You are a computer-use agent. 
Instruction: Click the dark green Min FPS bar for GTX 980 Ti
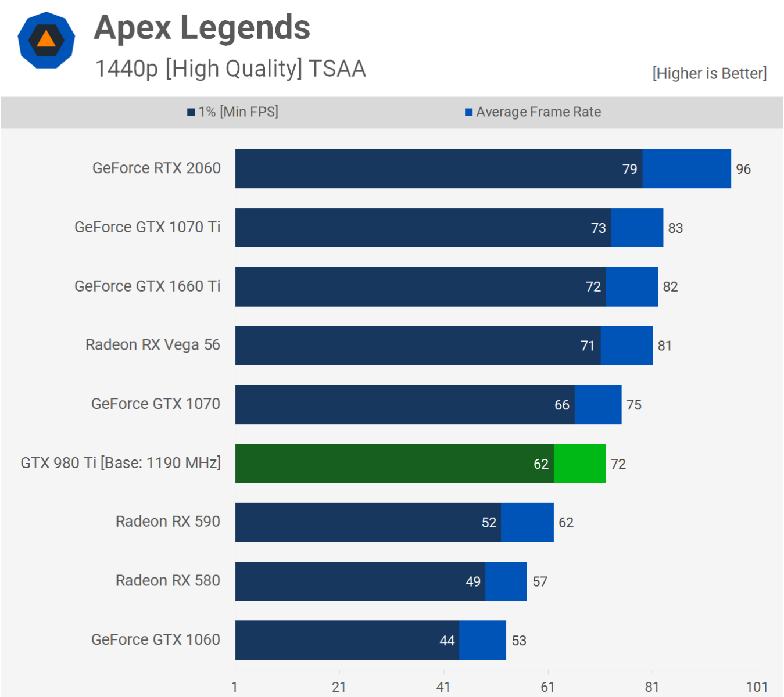tap(395, 464)
